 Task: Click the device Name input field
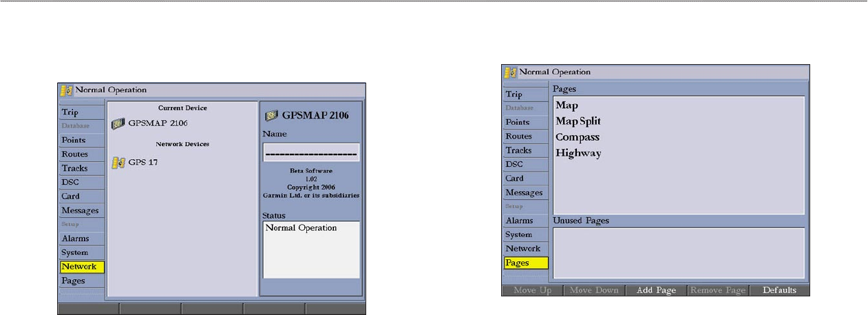[x=311, y=152]
